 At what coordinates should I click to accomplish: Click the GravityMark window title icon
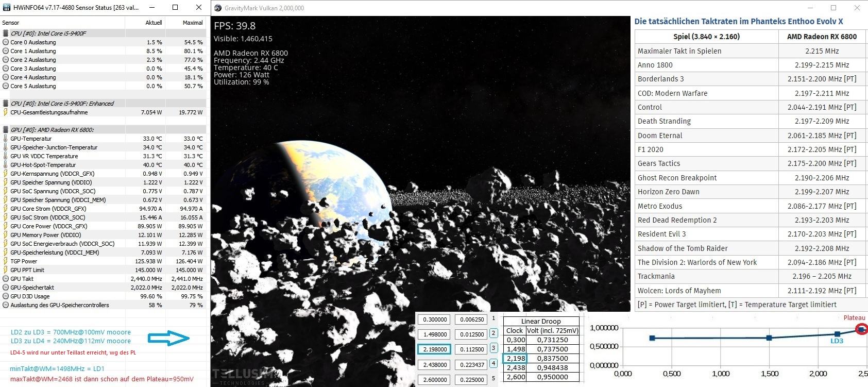218,8
